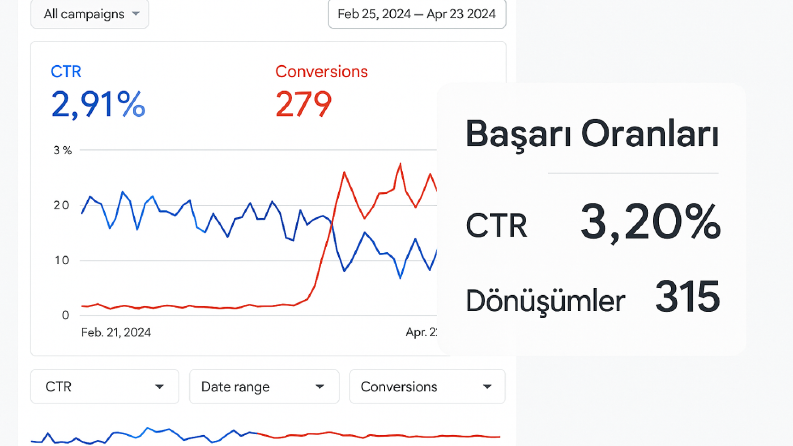Click the Date range dropdown arrow icon
The width and height of the screenshot is (793, 446).
320,387
